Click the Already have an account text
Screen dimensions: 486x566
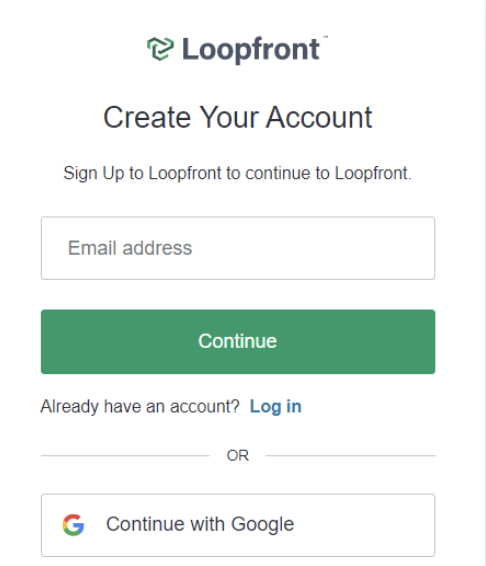tap(140, 406)
